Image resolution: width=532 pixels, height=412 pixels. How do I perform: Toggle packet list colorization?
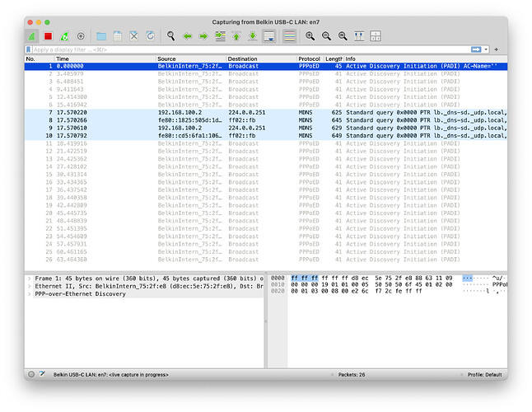(289, 36)
